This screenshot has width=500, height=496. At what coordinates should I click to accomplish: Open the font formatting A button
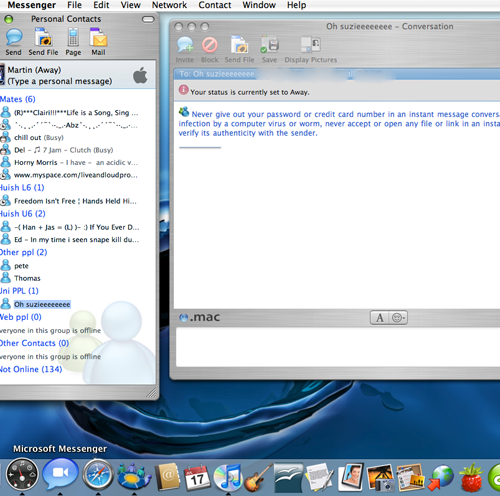379,318
